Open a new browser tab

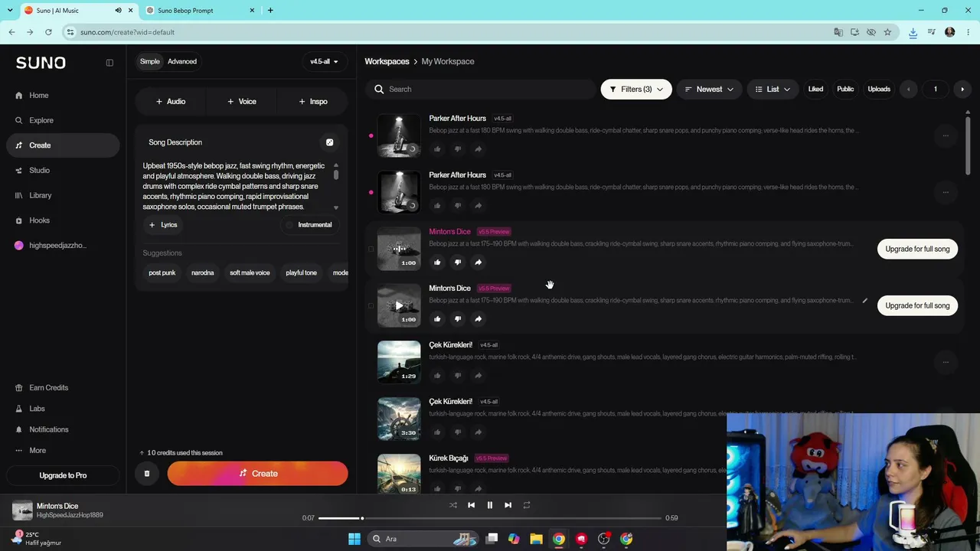pyautogui.click(x=270, y=11)
